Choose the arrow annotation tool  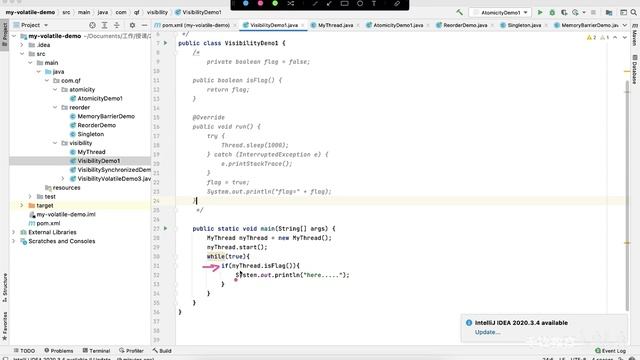click(329, 3)
